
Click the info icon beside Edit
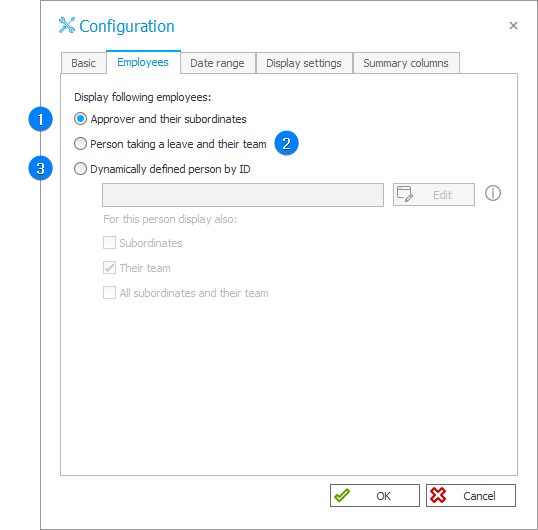493,193
